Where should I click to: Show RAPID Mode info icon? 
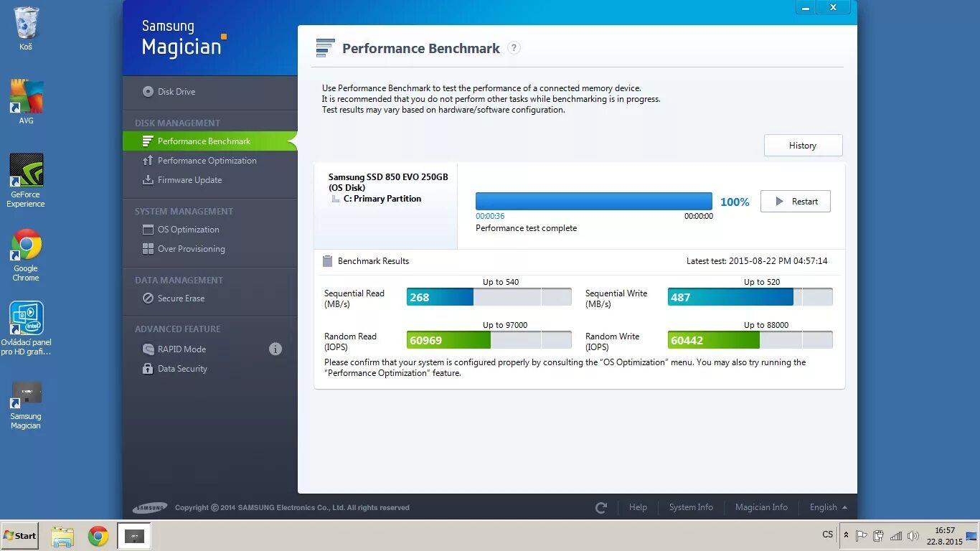(x=275, y=349)
